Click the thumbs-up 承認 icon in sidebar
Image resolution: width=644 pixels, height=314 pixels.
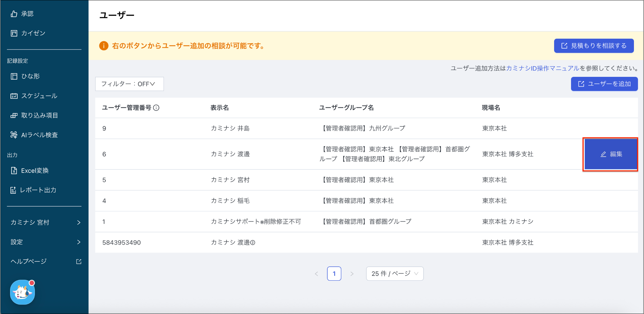[14, 14]
